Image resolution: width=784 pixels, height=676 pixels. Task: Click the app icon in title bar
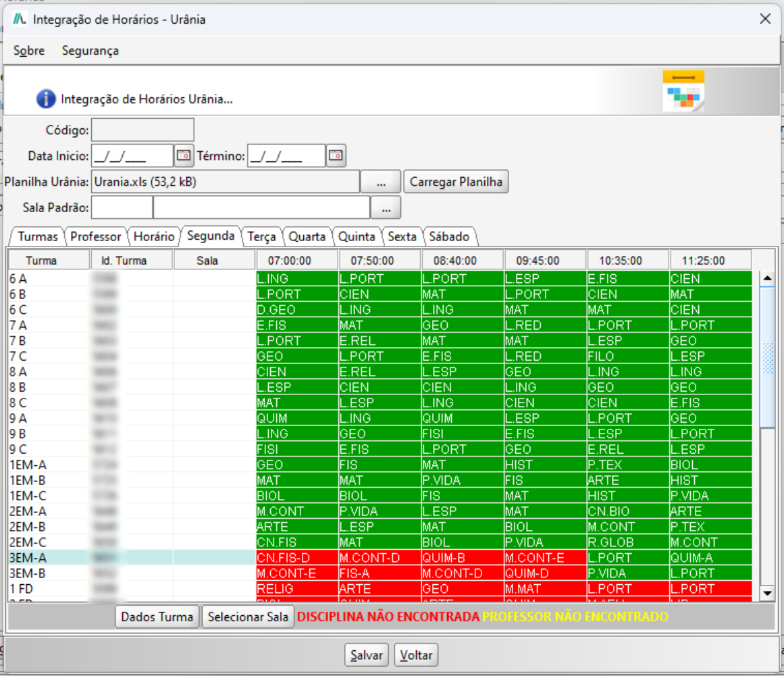tap(19, 19)
